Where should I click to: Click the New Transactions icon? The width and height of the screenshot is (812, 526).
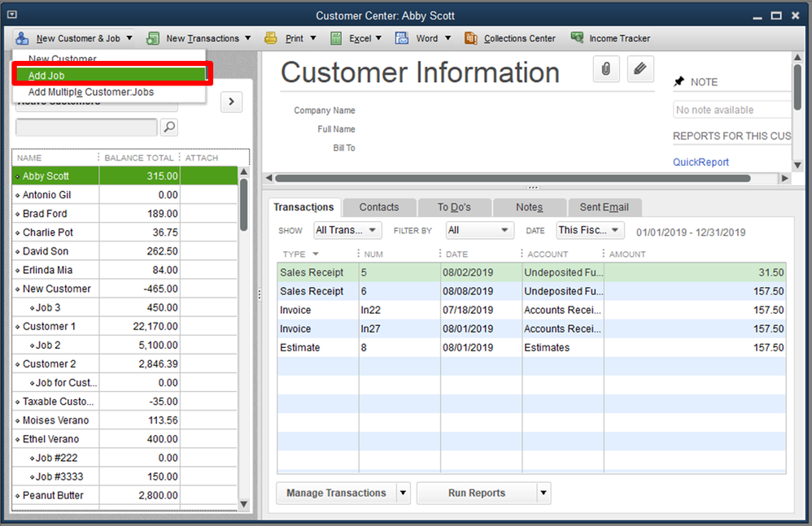(x=153, y=38)
